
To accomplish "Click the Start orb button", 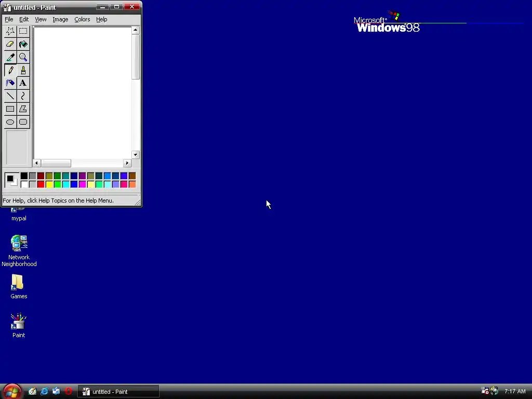I will tap(12, 392).
